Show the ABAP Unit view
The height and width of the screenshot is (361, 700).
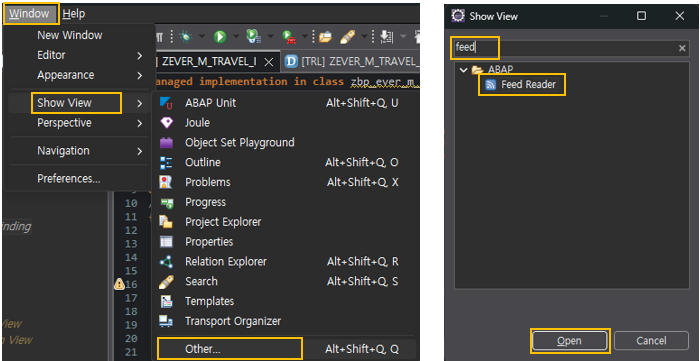(284, 103)
